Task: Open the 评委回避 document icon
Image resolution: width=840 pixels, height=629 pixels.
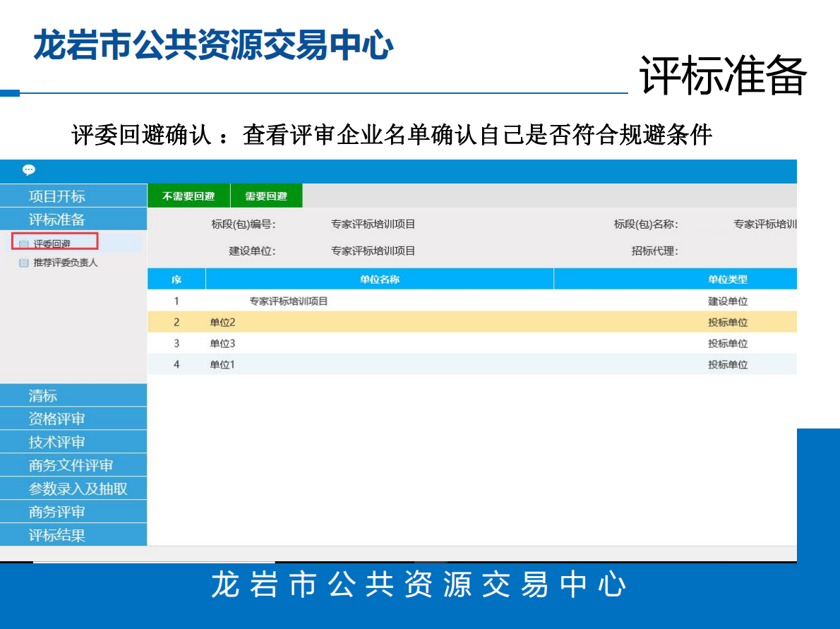Action: click(x=23, y=244)
